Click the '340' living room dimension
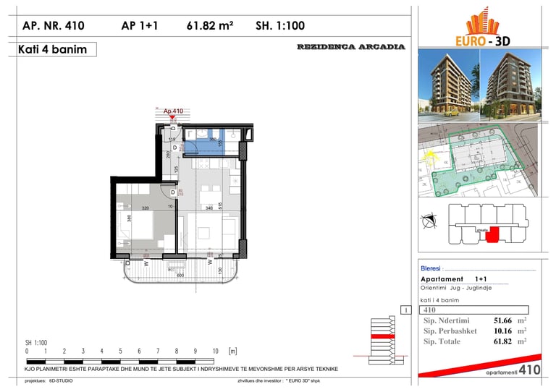The width and height of the screenshot is (556, 392). coord(208,208)
